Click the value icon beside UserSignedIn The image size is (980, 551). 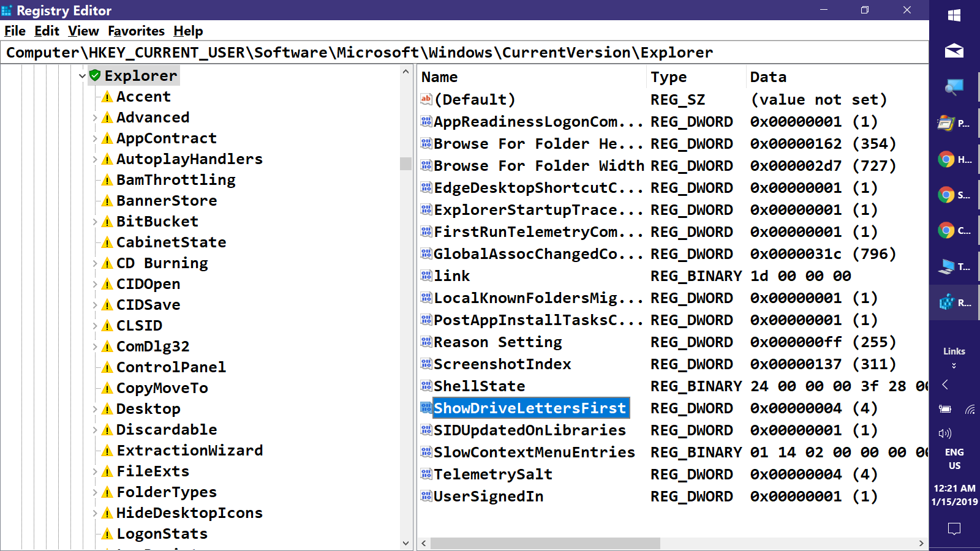426,496
